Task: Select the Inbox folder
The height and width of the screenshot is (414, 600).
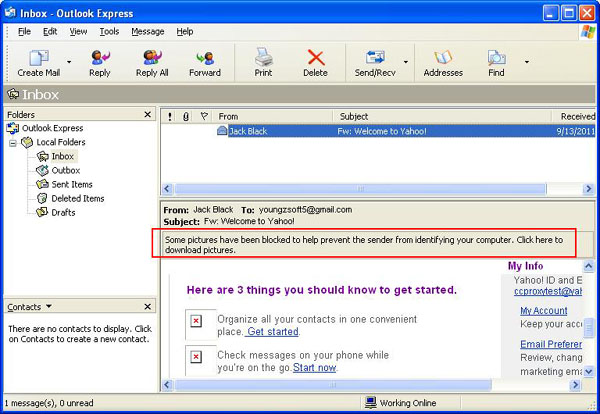Action: click(63, 156)
